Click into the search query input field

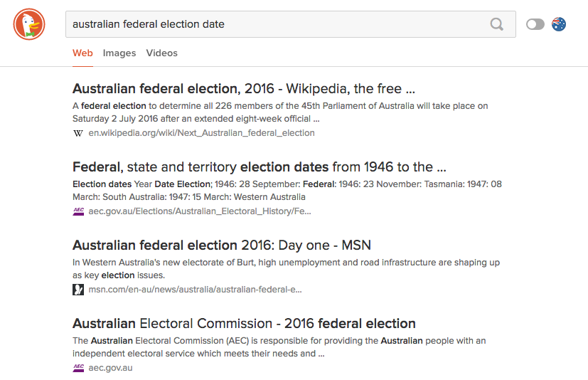tap(277, 24)
